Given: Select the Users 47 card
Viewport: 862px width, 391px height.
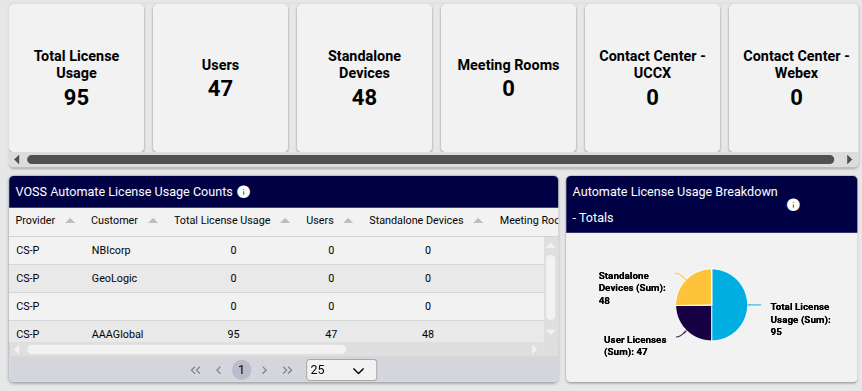Looking at the screenshot, I should 220,78.
